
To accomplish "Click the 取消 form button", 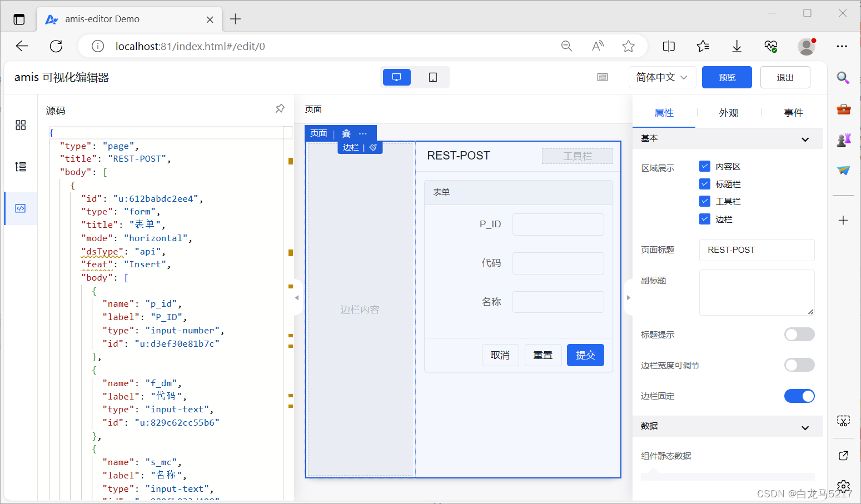I will (x=500, y=355).
